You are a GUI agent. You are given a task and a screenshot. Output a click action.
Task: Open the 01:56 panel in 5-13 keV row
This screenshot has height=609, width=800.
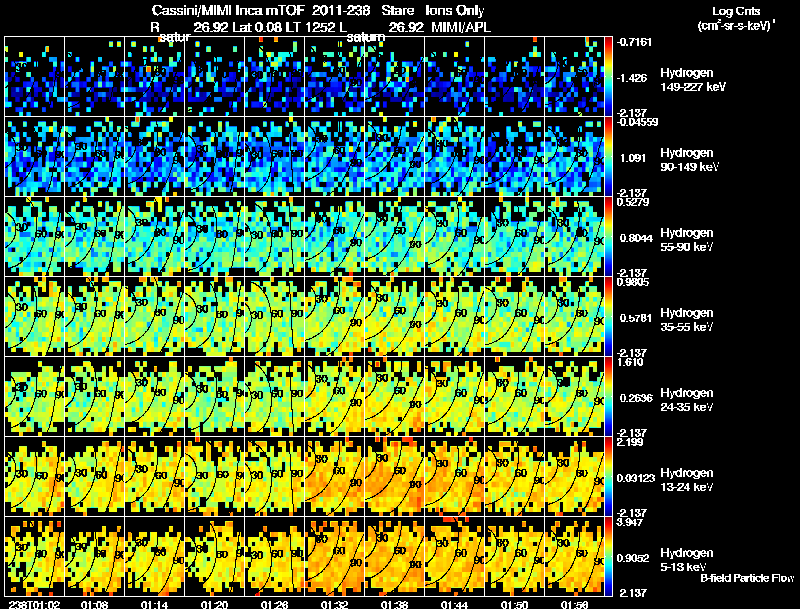coord(574,556)
